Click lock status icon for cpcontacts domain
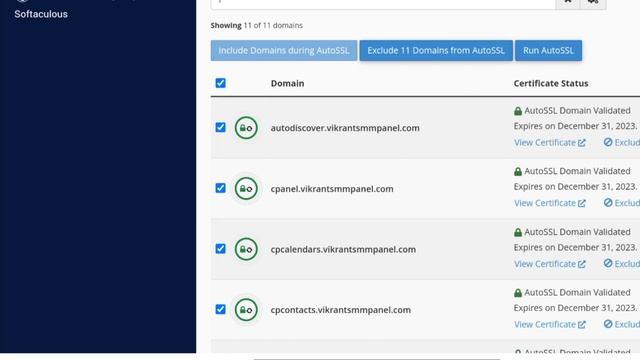The height and width of the screenshot is (360, 640). pos(246,310)
